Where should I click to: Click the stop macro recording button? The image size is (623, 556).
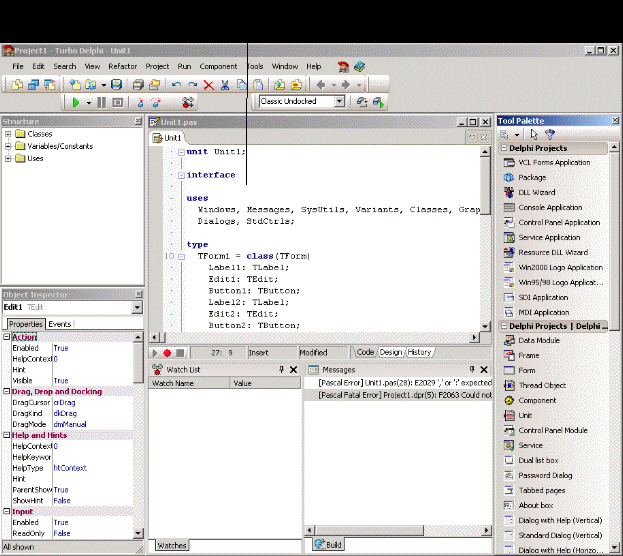[x=180, y=353]
